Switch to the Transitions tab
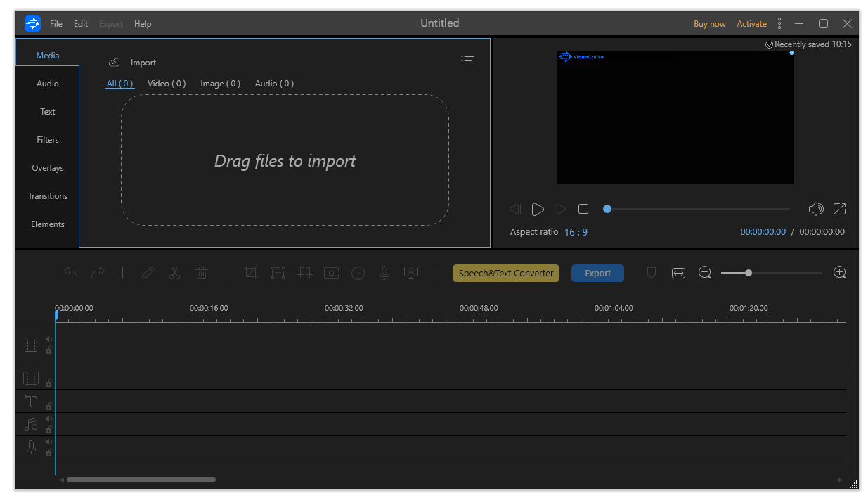 pos(48,196)
